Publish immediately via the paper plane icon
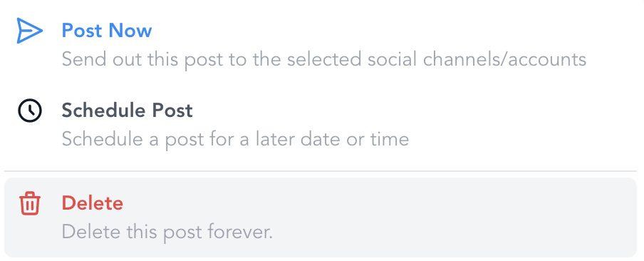Screen dimensions: 644x261 (30, 31)
